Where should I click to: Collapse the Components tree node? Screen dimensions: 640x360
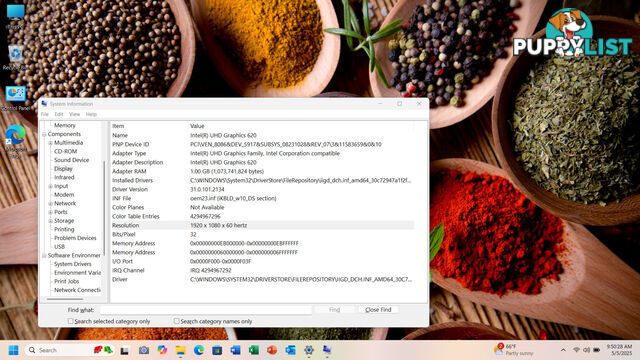pyautogui.click(x=44, y=134)
